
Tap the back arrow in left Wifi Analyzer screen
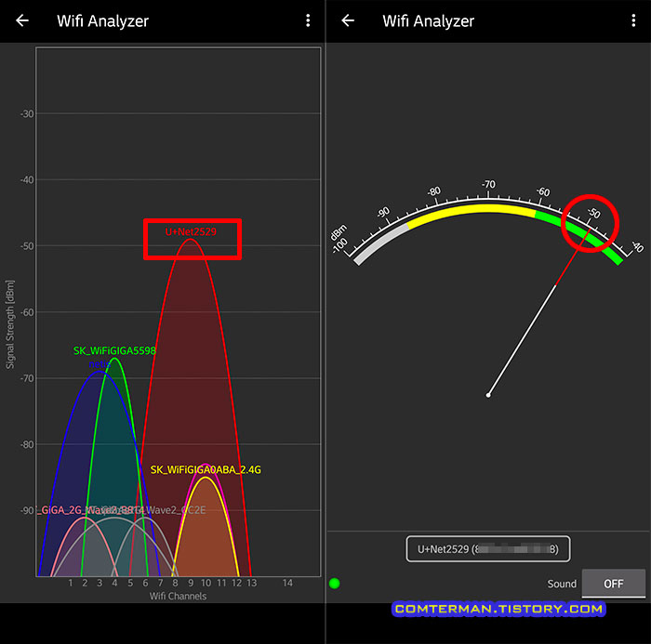[22, 20]
